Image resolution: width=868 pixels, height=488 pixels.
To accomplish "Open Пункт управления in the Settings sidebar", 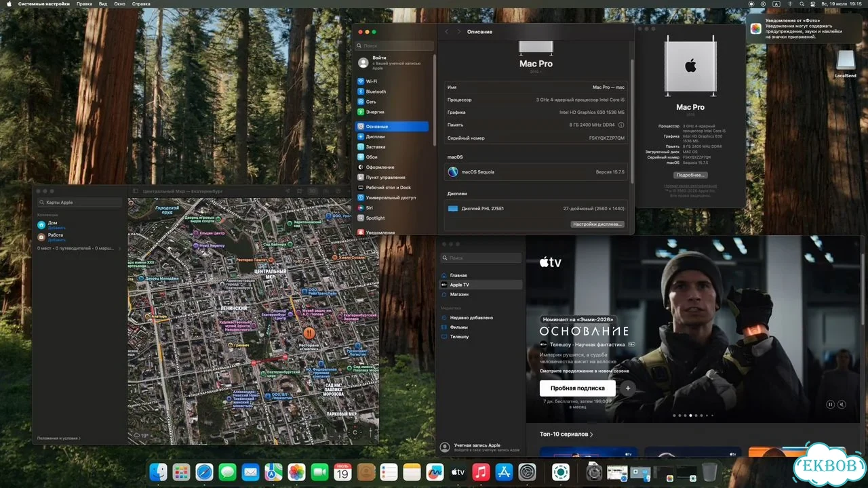I will pyautogui.click(x=392, y=177).
